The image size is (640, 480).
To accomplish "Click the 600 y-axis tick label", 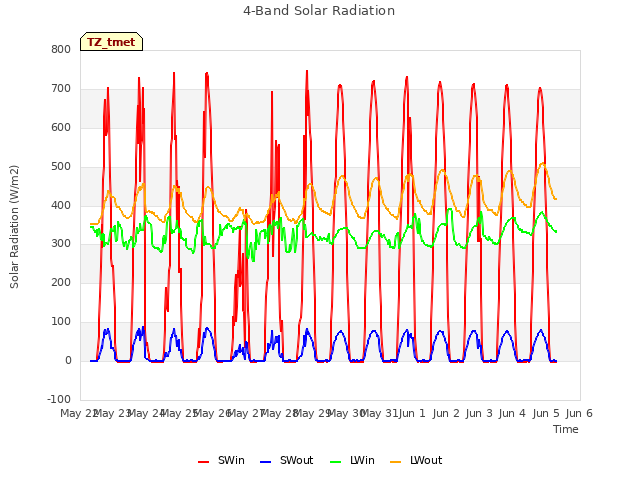I will click(61, 127).
